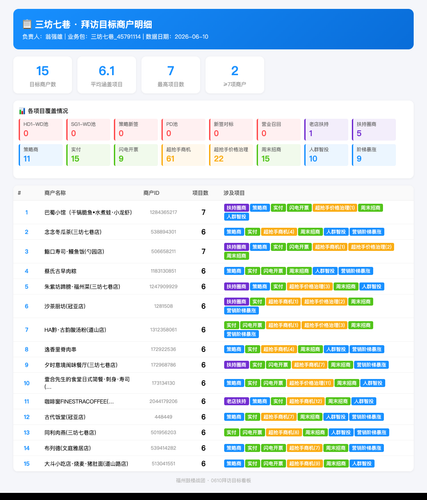Click the 人群智投 tag in row 12
The image size is (427, 500).
[x=336, y=417]
